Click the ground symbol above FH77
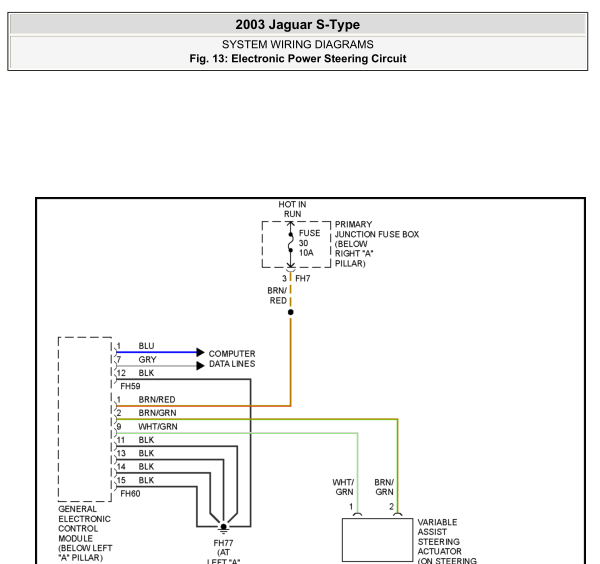 (x=223, y=528)
